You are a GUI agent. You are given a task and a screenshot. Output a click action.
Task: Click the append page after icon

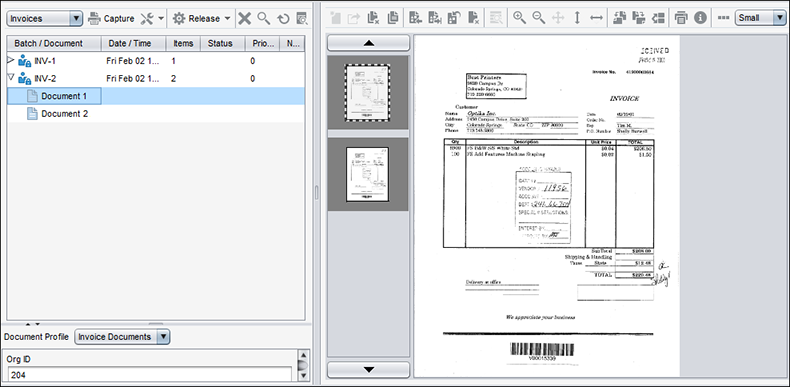coord(435,18)
